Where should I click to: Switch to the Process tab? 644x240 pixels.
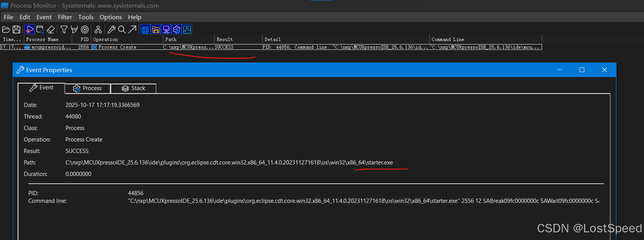coord(87,88)
